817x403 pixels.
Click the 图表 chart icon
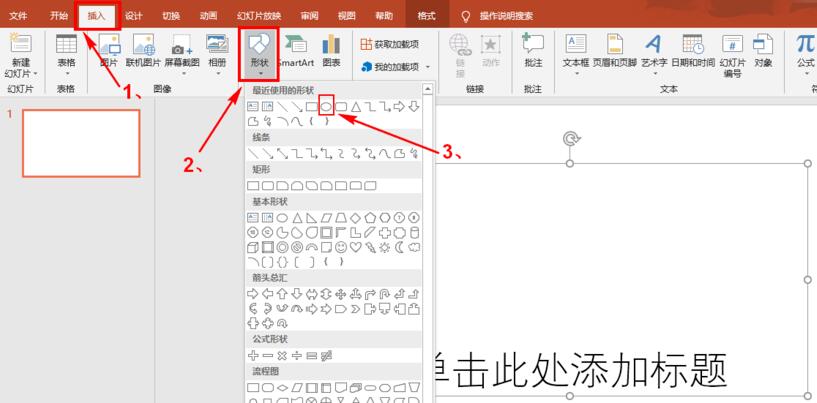(x=331, y=51)
